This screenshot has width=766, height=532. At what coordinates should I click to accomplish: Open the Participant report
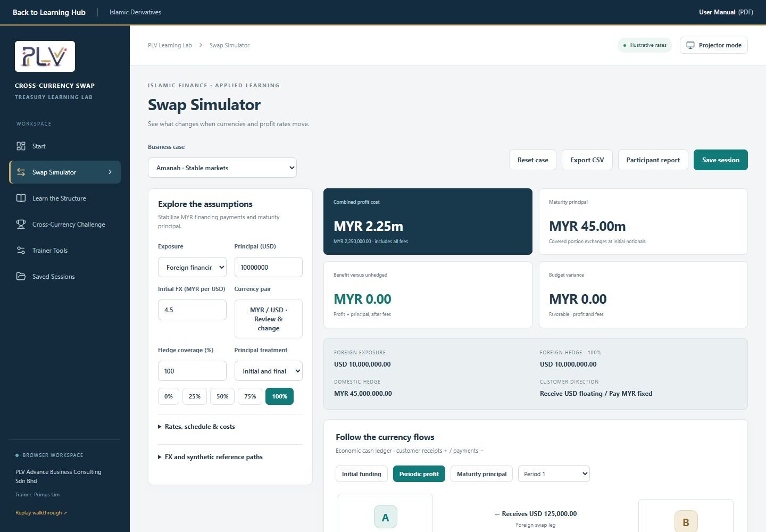click(x=653, y=160)
